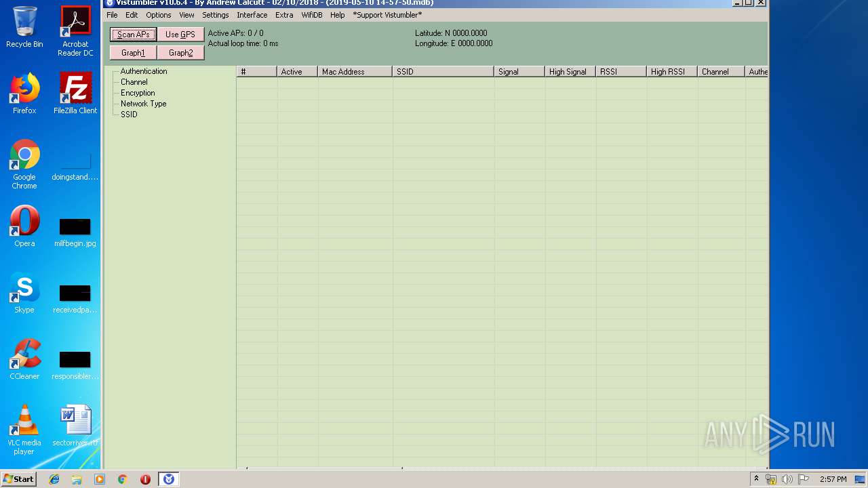868x488 pixels.
Task: Open Chrome from the taskbar
Action: click(x=123, y=479)
